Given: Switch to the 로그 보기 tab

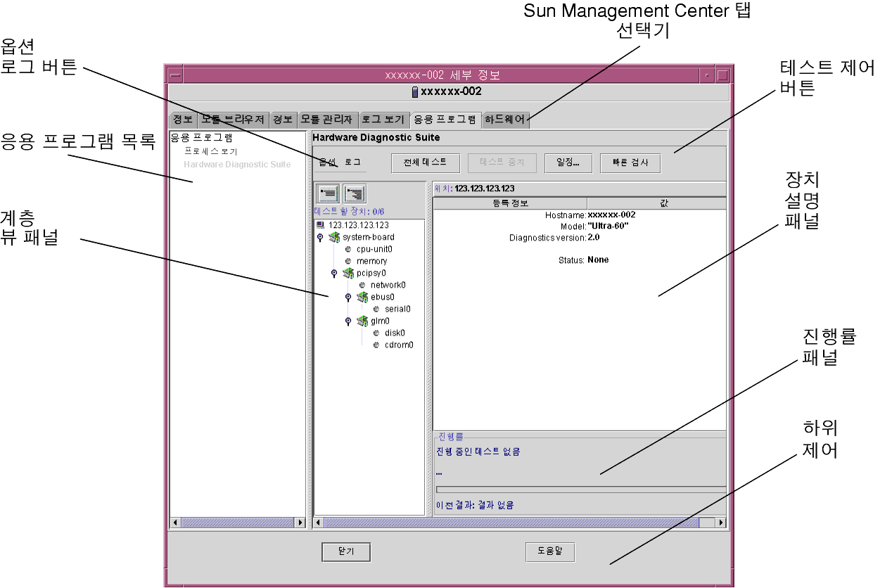Looking at the screenshot, I should pos(383,120).
